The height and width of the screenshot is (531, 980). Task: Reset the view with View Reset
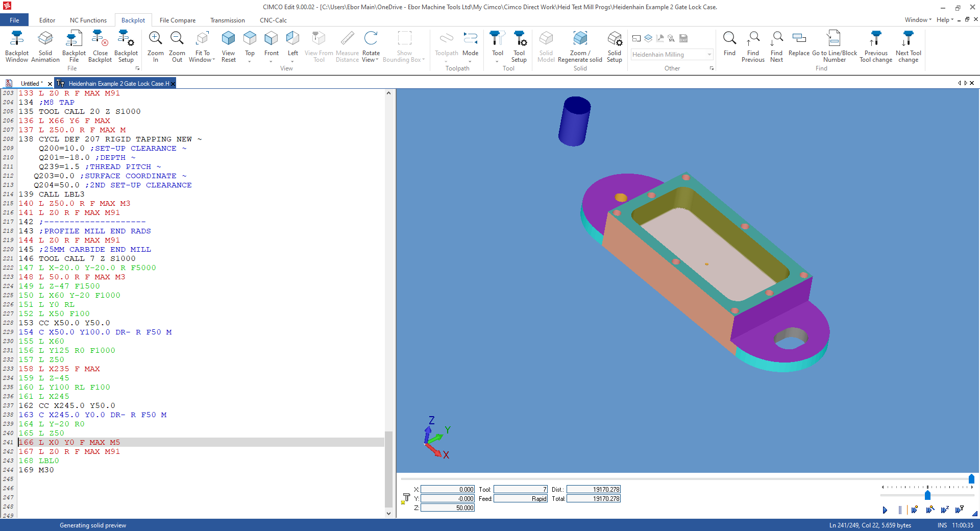[x=229, y=46]
